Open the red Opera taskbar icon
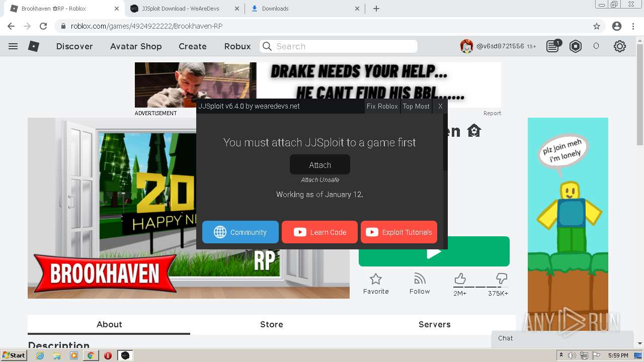The height and width of the screenshot is (362, 644). click(108, 355)
